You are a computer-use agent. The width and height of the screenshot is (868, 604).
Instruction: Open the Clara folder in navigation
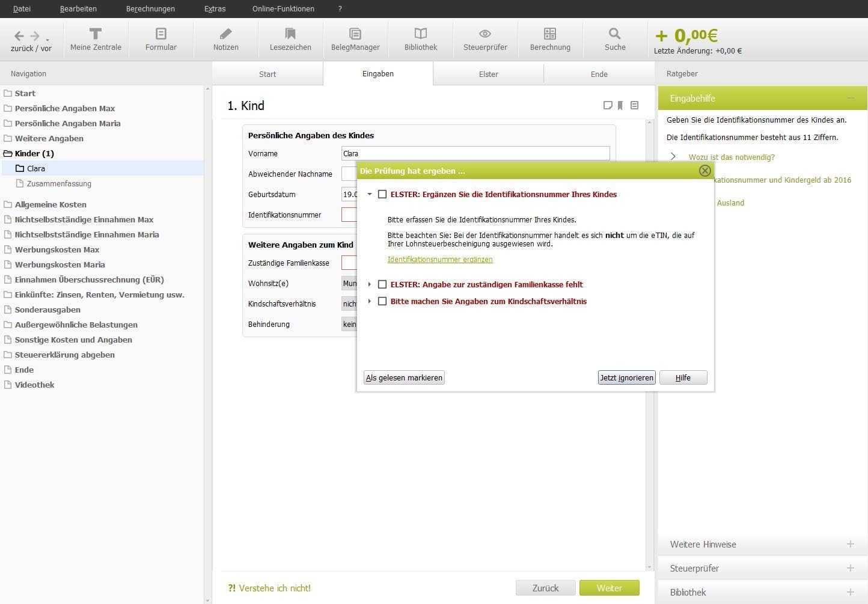pyautogui.click(x=36, y=168)
